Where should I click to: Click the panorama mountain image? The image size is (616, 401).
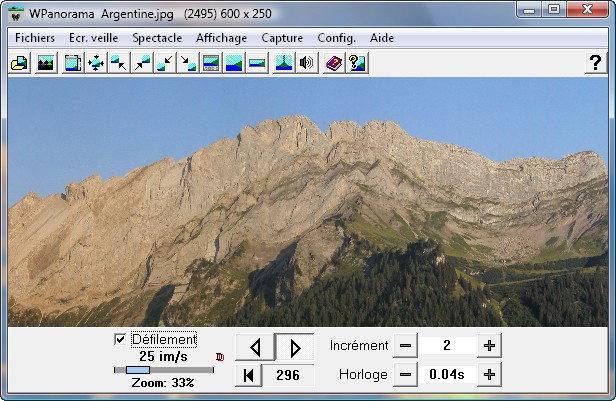tap(308, 202)
